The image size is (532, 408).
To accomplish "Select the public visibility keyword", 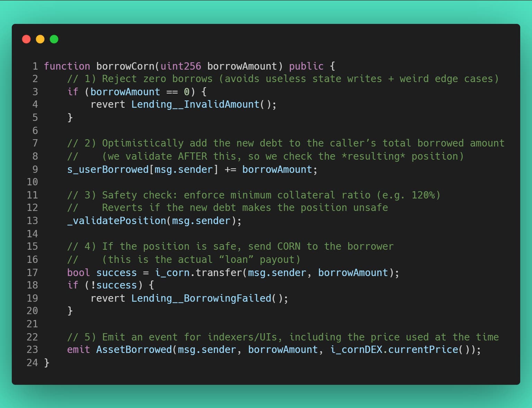I will tap(306, 66).
